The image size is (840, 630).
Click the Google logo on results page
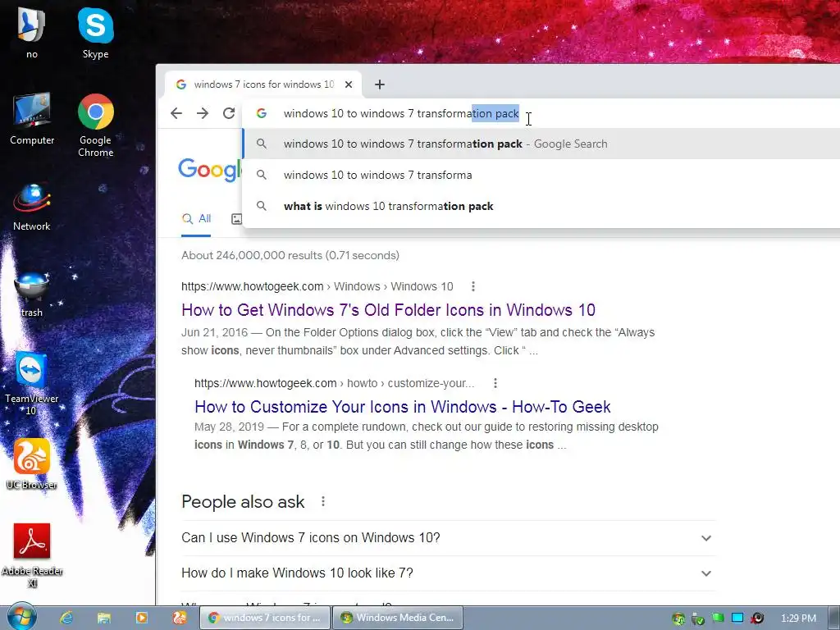(210, 170)
